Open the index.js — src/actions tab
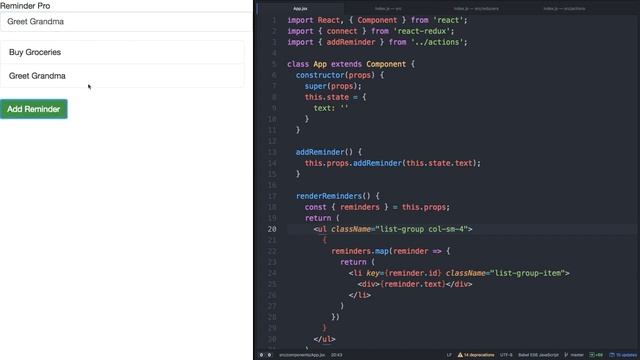Viewport: 640px width, 360px height. pyautogui.click(x=565, y=8)
